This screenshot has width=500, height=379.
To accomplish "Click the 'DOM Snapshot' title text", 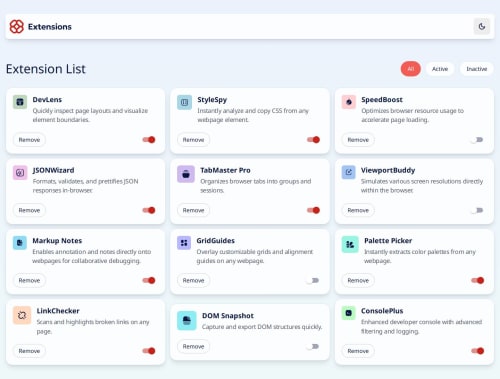I will pyautogui.click(x=228, y=316).
